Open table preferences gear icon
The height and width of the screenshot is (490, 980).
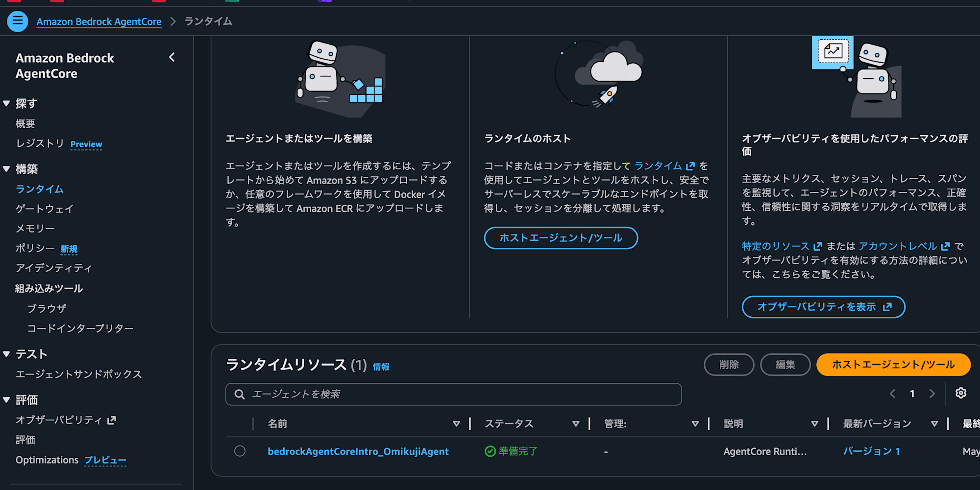coord(961,393)
